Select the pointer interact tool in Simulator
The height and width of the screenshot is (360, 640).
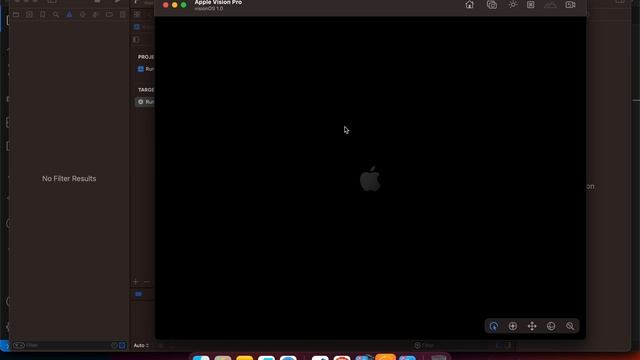click(x=493, y=326)
